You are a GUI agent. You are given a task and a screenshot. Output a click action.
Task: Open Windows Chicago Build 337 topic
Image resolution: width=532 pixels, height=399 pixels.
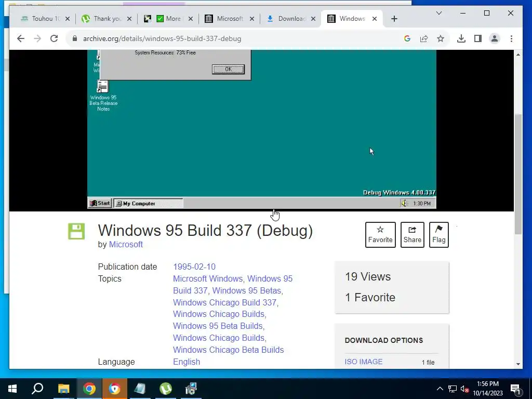[x=224, y=302]
